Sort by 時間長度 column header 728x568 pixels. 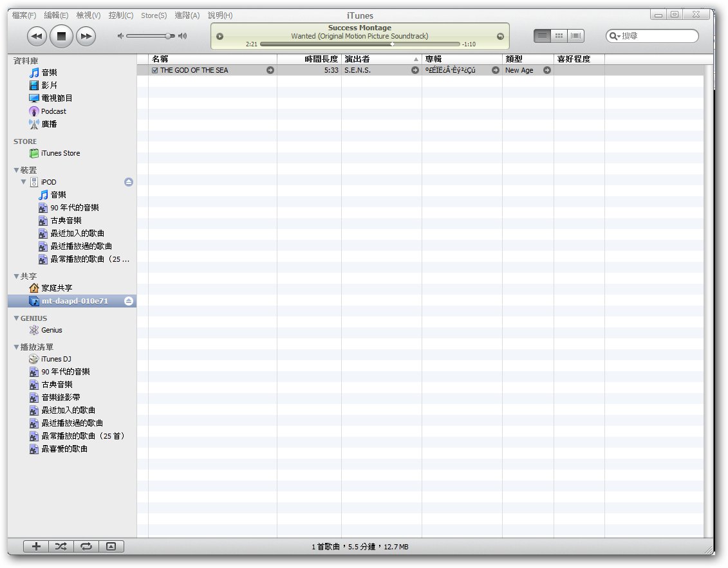tap(309, 59)
